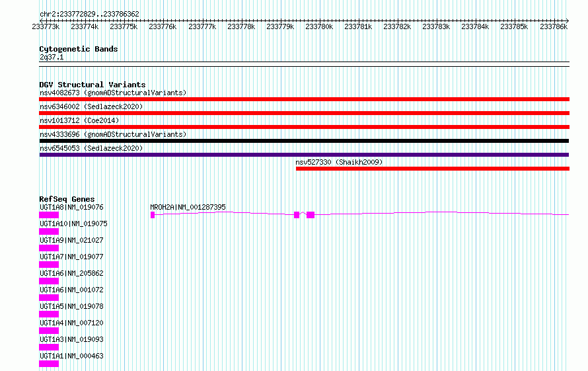Open the UGT1A4|NM_007120 gene label
The width and height of the screenshot is (588, 371).
71,323
